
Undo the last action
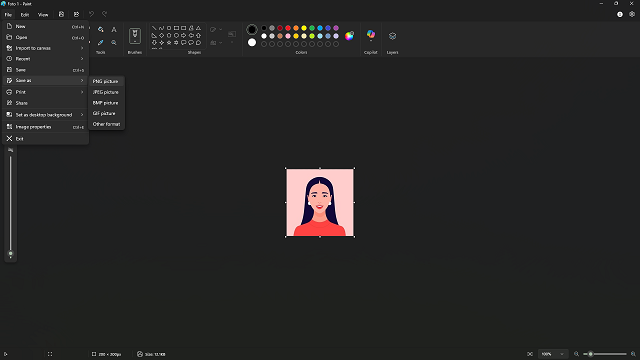point(91,14)
